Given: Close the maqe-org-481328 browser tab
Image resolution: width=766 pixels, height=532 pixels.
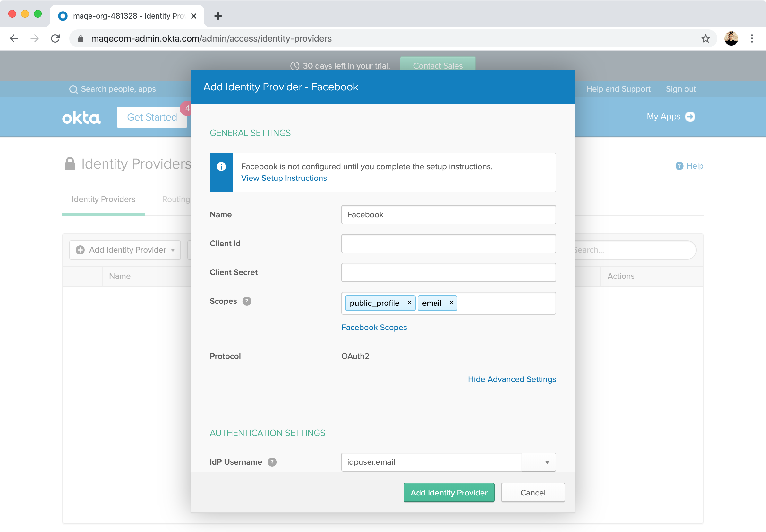Looking at the screenshot, I should coord(194,16).
